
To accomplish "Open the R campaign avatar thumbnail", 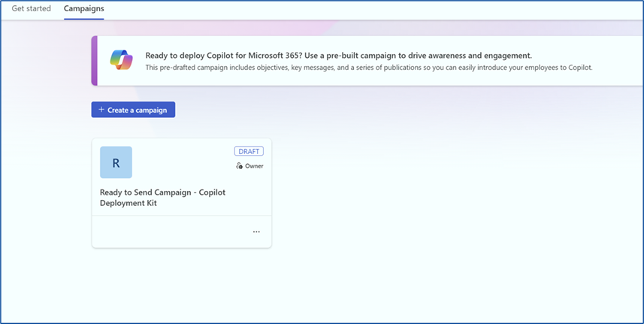I will pyautogui.click(x=116, y=162).
